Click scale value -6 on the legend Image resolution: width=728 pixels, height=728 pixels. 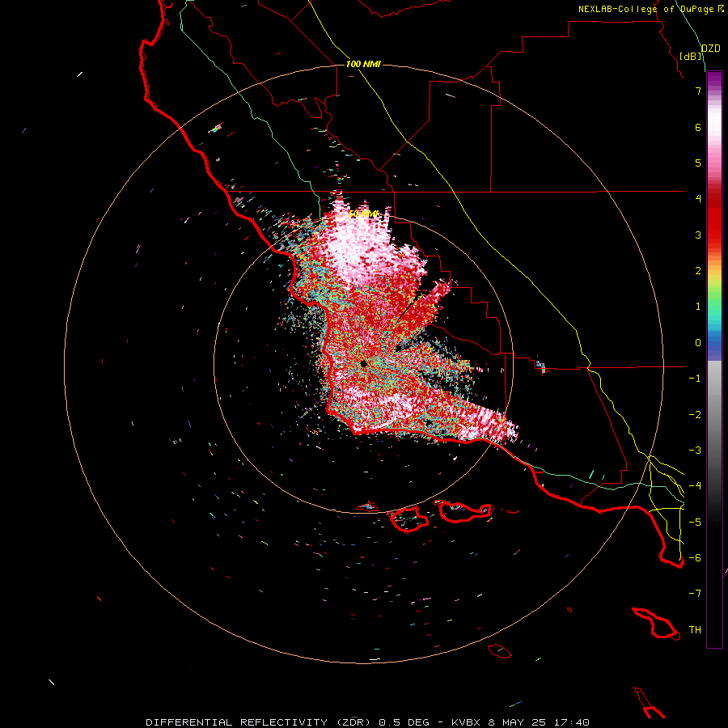[695, 558]
